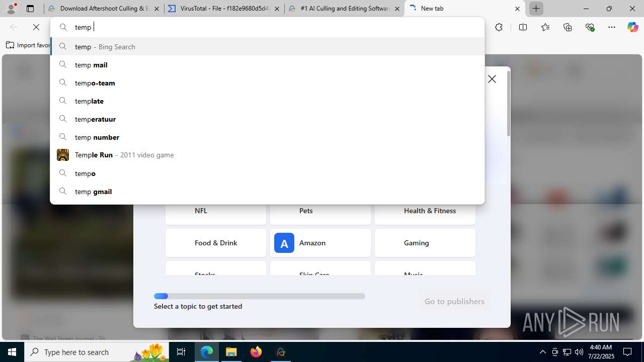644x362 pixels.
Task: Open the network tray icon
Action: tap(567, 352)
